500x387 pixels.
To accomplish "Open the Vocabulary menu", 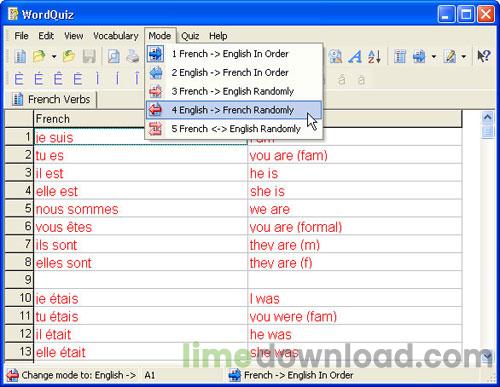I will click(x=116, y=36).
